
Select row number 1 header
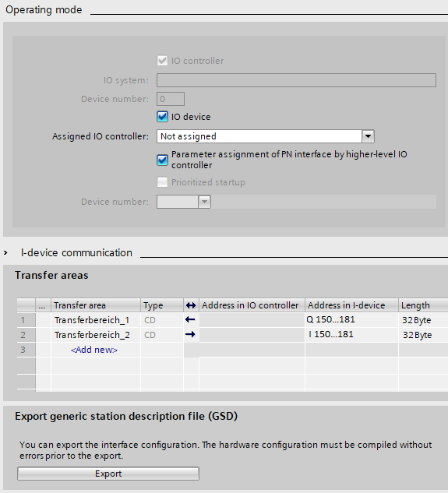(x=26, y=320)
